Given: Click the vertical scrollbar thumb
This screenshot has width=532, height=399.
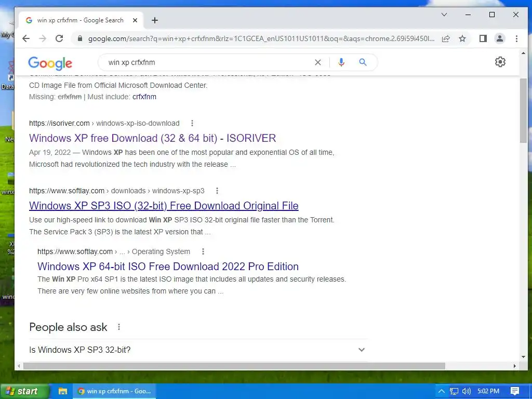Looking at the screenshot, I should tap(523, 111).
